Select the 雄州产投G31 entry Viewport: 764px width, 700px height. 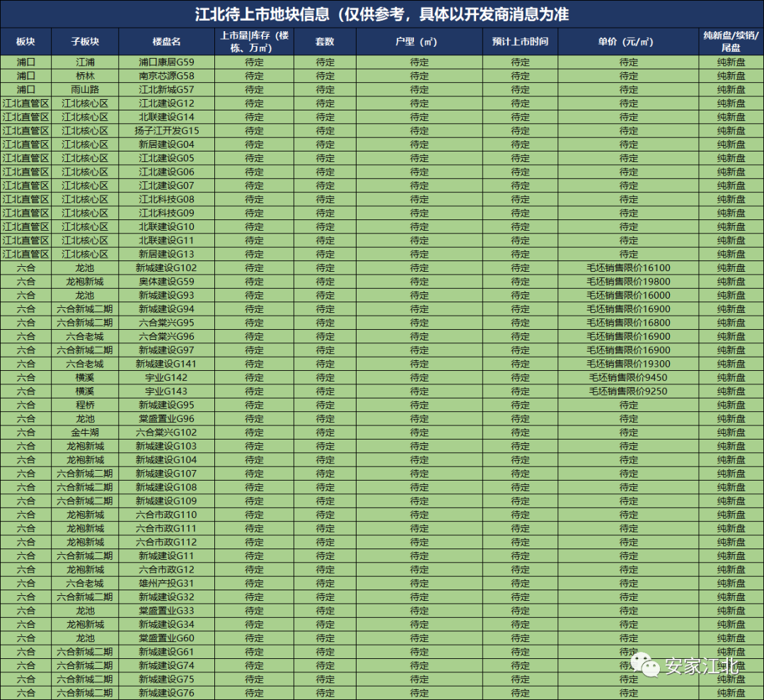pyautogui.click(x=168, y=583)
